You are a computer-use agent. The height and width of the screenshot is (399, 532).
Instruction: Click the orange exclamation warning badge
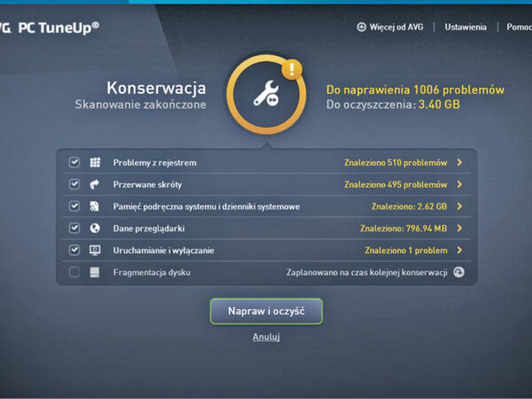(292, 69)
